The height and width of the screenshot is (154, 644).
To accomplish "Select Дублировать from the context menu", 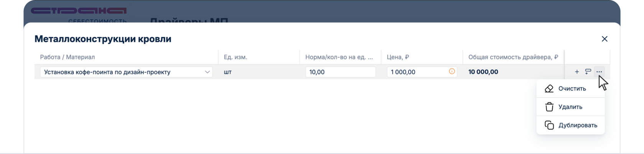I will (x=578, y=125).
